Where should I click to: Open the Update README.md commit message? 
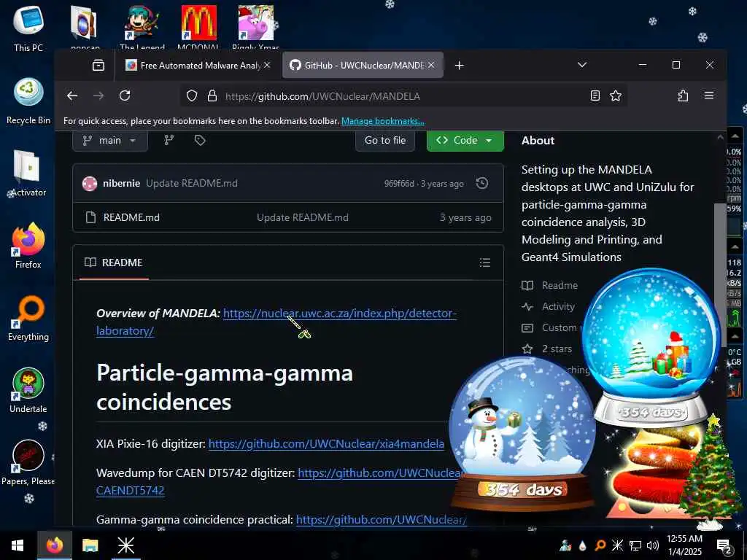point(192,183)
